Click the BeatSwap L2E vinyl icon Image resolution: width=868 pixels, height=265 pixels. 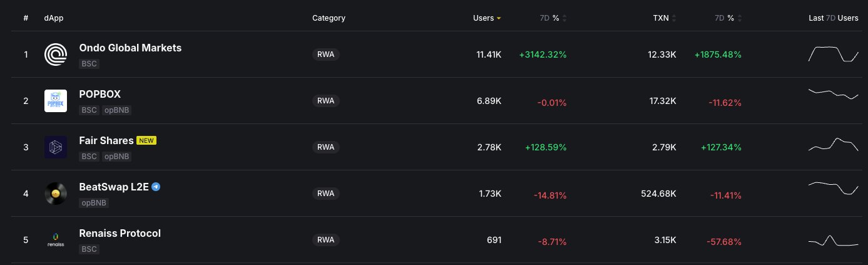tap(56, 194)
